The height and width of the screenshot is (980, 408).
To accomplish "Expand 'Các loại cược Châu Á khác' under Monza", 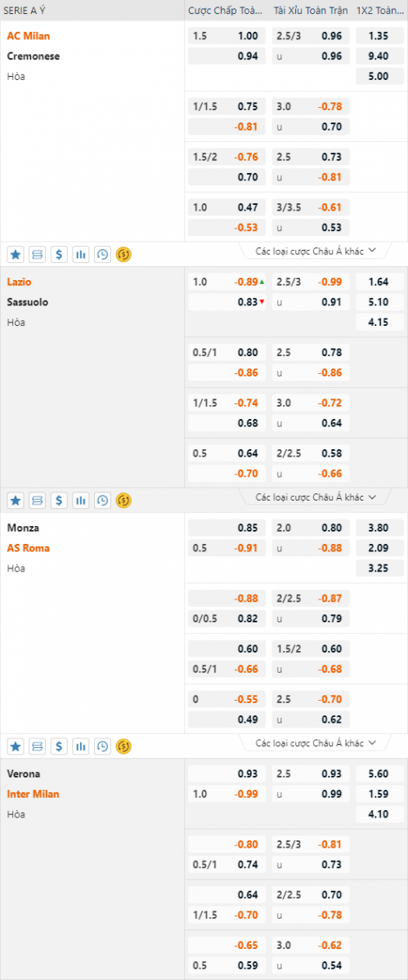I will (315, 742).
